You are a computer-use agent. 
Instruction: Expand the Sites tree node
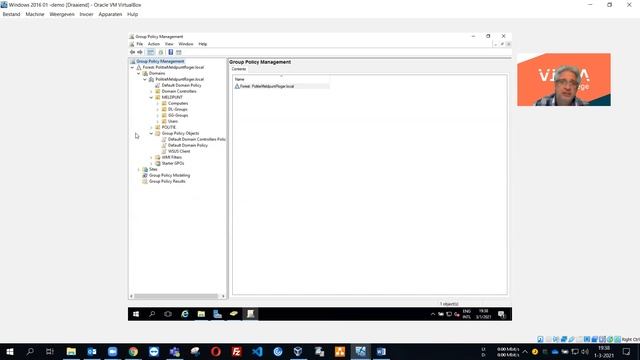click(138, 169)
